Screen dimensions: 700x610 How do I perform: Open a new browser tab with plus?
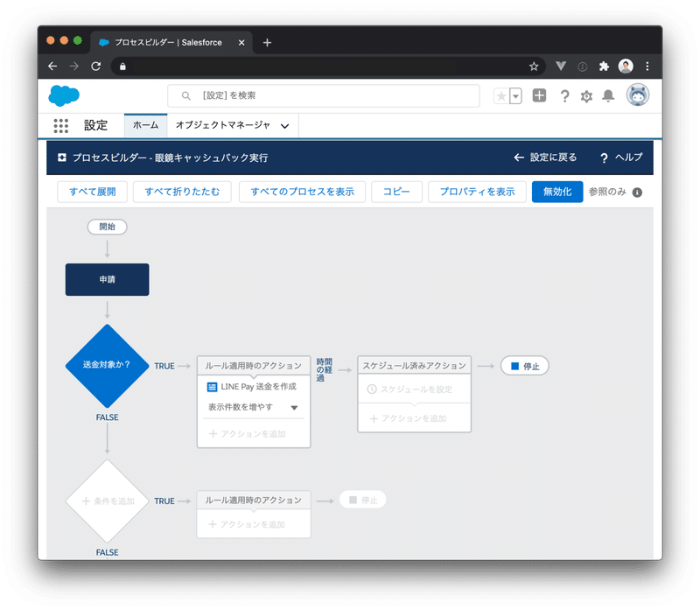point(267,42)
